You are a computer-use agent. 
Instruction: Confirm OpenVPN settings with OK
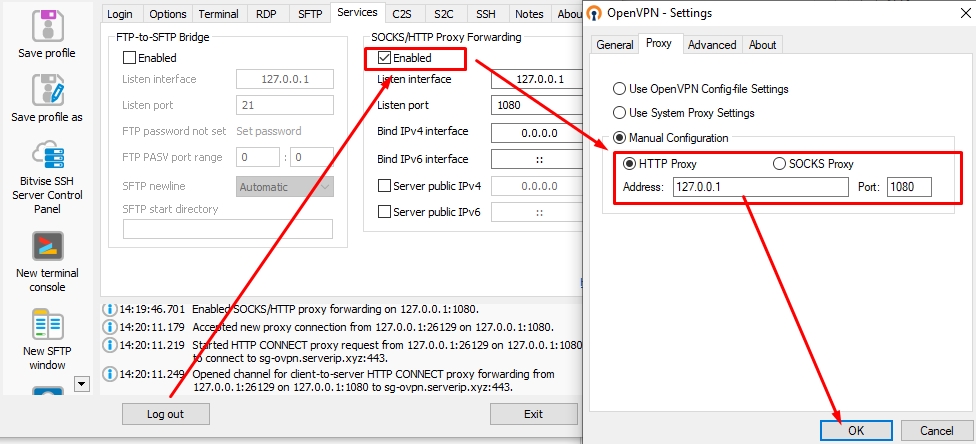(x=856, y=430)
